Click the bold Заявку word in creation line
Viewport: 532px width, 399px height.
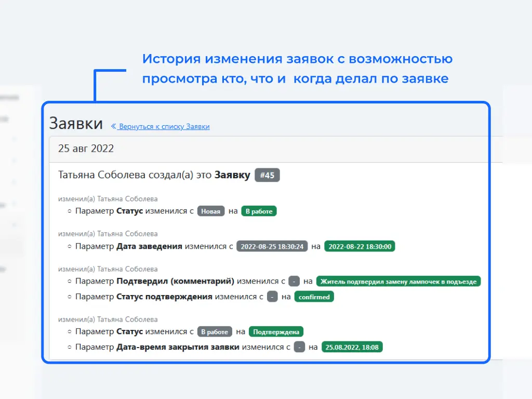(232, 175)
